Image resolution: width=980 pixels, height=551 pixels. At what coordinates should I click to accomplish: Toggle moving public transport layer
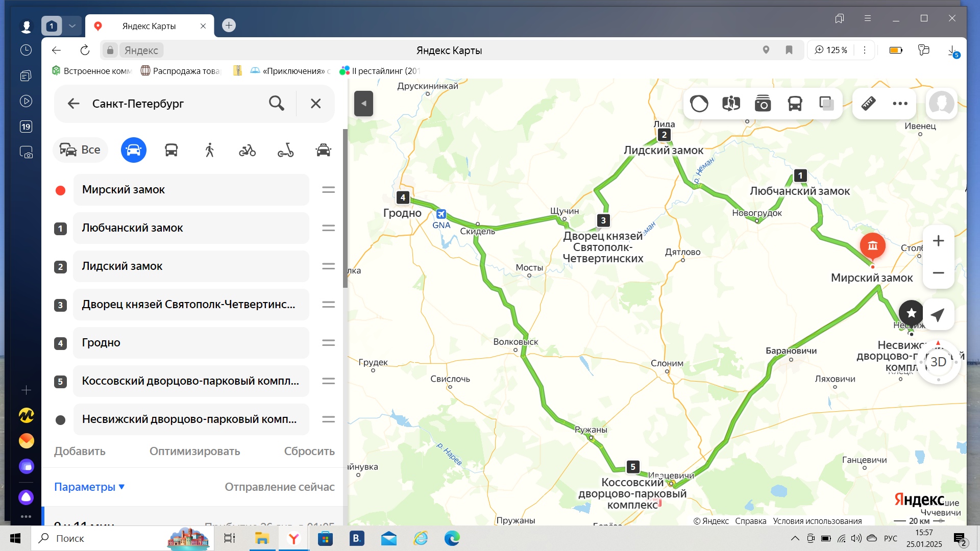click(795, 104)
